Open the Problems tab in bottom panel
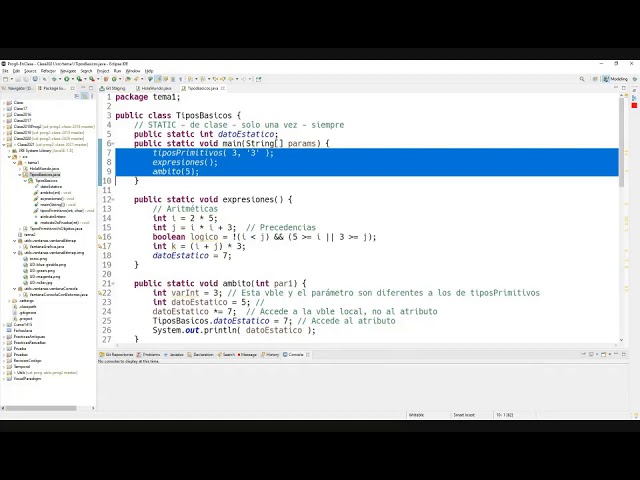 [x=149, y=355]
